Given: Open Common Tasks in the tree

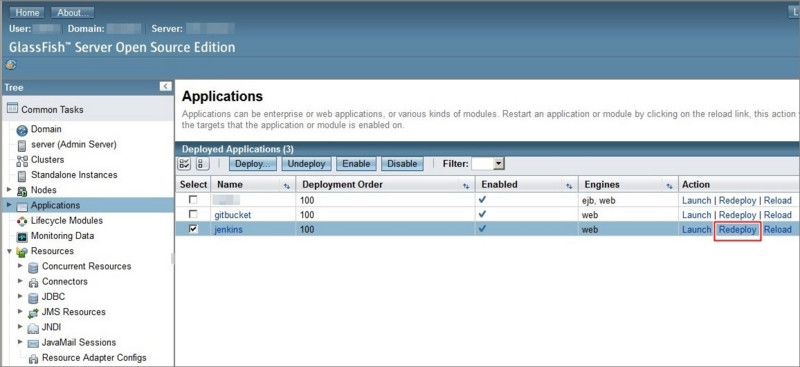Looking at the screenshot, I should [x=52, y=109].
